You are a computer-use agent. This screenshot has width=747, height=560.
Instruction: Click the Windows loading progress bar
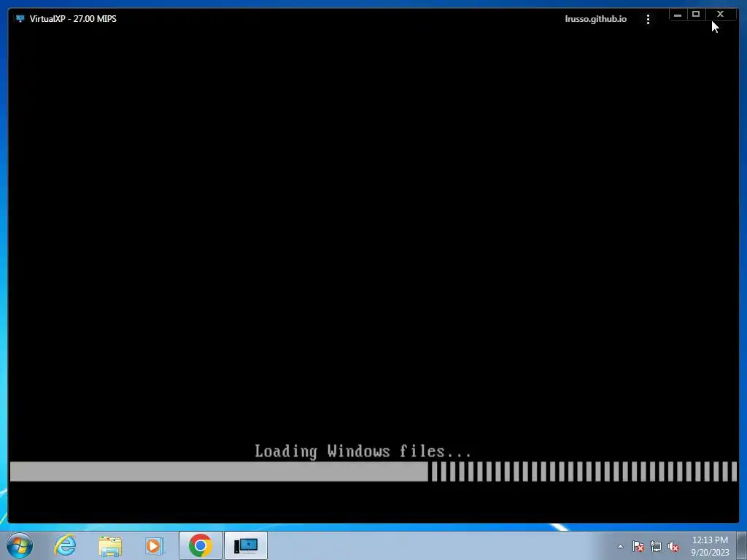click(373, 472)
